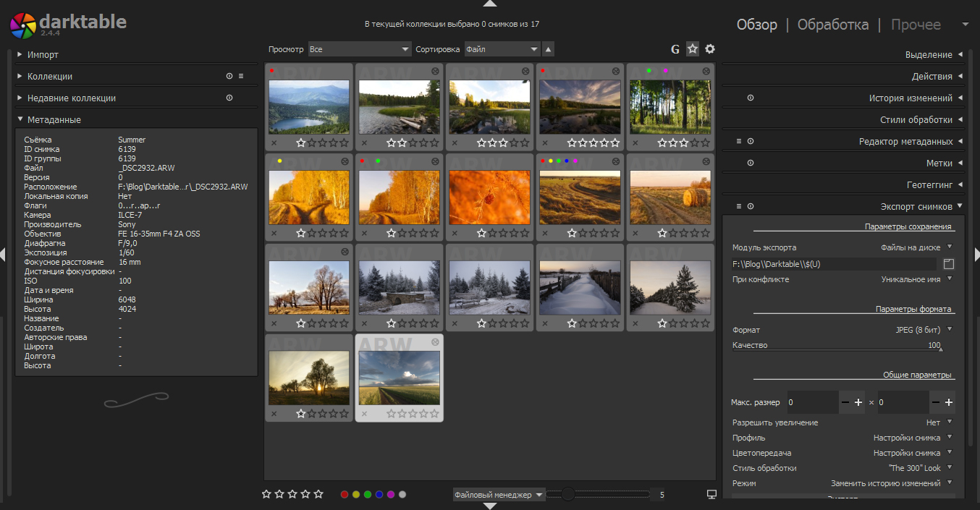Reverse sort order with arrow button
This screenshot has height=510, width=980.
coord(549,49)
